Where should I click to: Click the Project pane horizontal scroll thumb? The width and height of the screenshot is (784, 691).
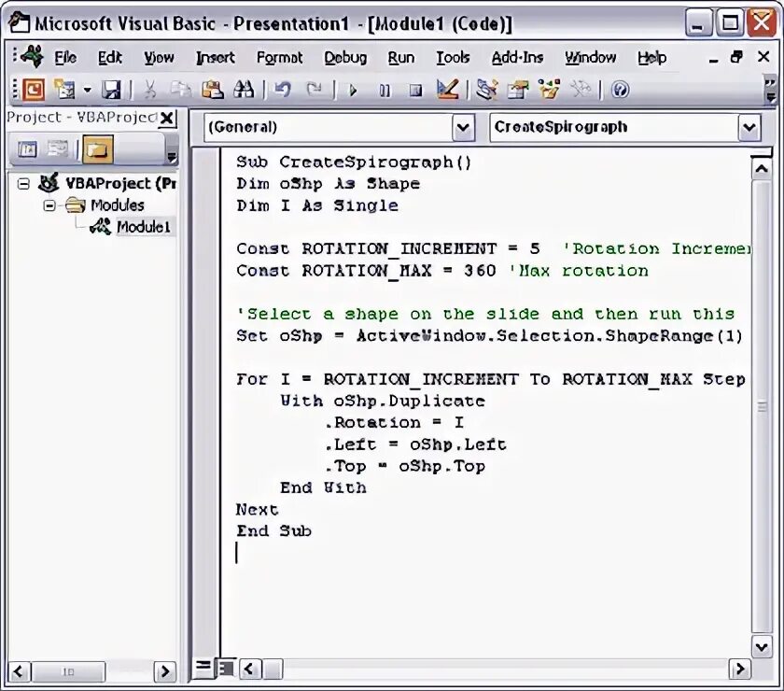[x=68, y=671]
